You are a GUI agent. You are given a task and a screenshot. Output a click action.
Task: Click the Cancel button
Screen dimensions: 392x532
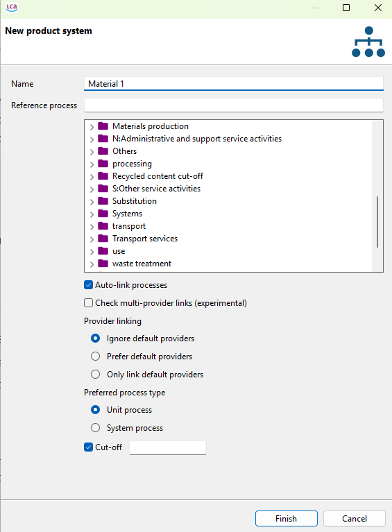coord(355,518)
